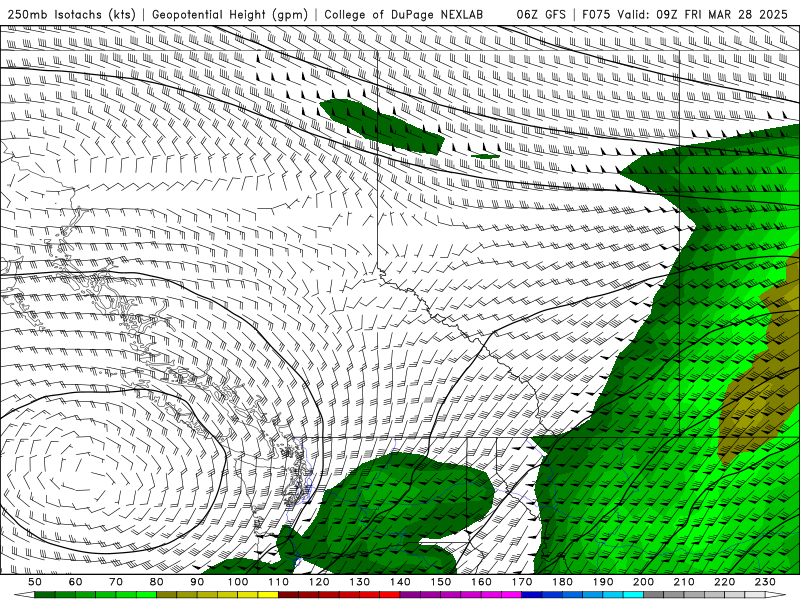Click the dark olive swatch starting at 80
Image resolution: width=800 pixels, height=600 pixels.
pyautogui.click(x=166, y=595)
